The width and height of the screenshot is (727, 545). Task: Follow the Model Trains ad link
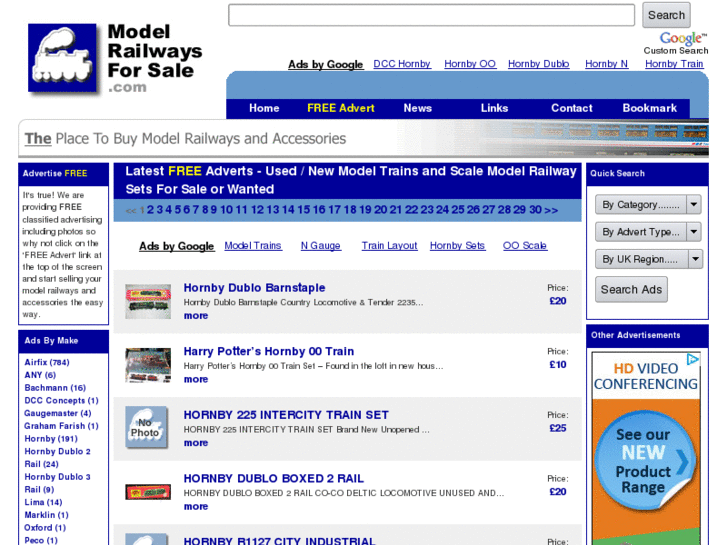click(x=253, y=246)
